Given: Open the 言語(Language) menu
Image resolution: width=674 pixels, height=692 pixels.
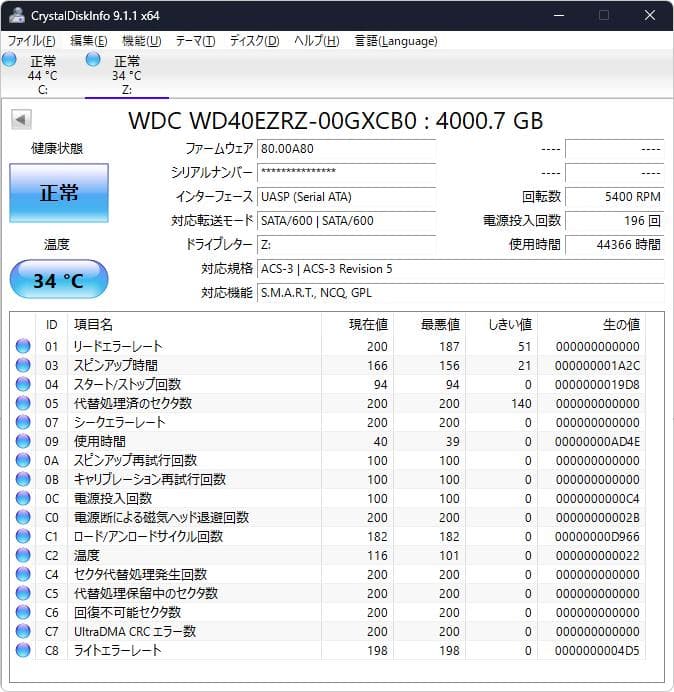Looking at the screenshot, I should [x=396, y=41].
